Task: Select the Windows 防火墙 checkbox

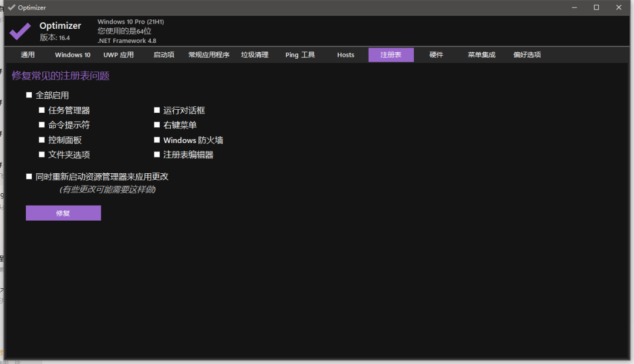Action: tap(157, 140)
